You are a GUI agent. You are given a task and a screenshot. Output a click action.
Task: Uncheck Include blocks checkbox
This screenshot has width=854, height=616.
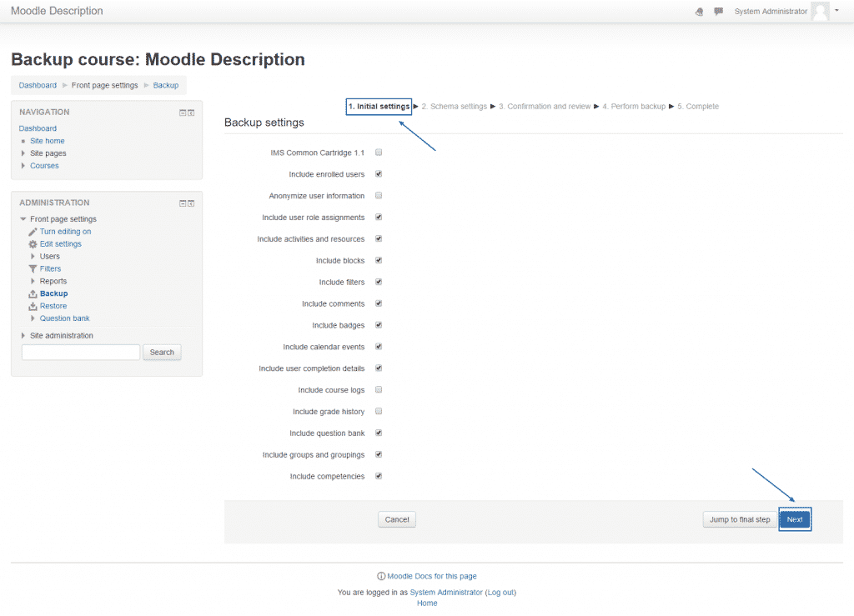click(379, 260)
